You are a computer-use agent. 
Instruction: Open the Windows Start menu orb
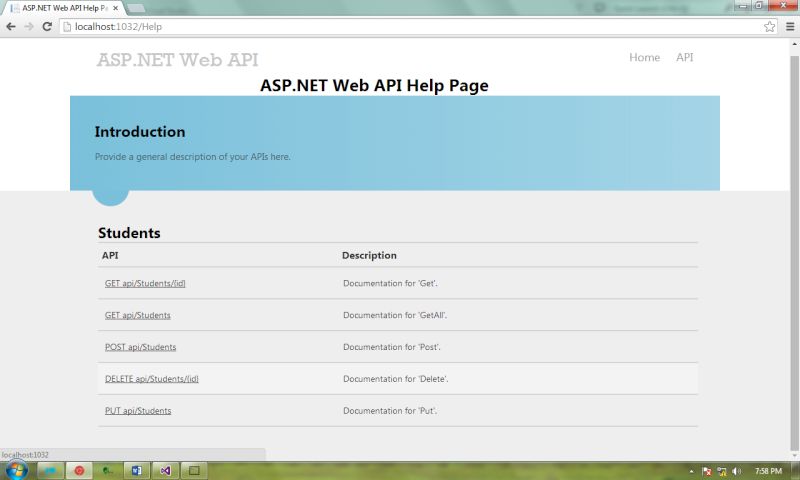coord(15,470)
